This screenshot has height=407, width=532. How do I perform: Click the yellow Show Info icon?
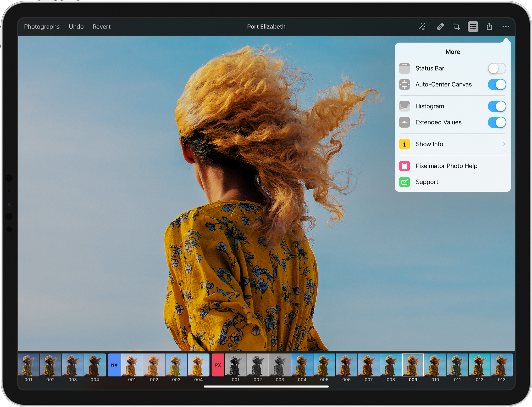pyautogui.click(x=405, y=144)
